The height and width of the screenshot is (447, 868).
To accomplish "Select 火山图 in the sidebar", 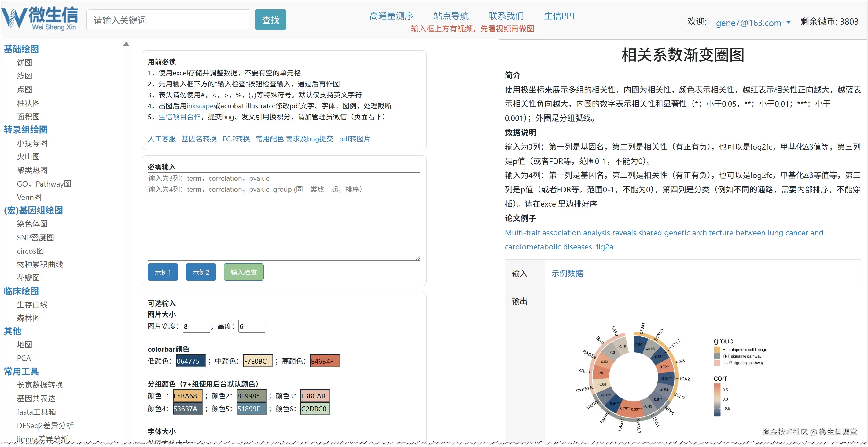I will point(28,157).
